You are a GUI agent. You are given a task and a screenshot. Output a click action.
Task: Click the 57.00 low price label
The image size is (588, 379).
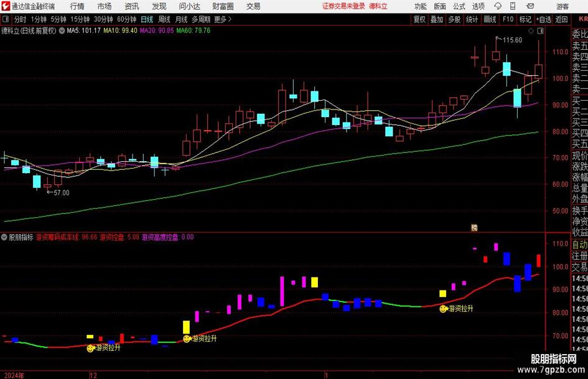(x=62, y=193)
